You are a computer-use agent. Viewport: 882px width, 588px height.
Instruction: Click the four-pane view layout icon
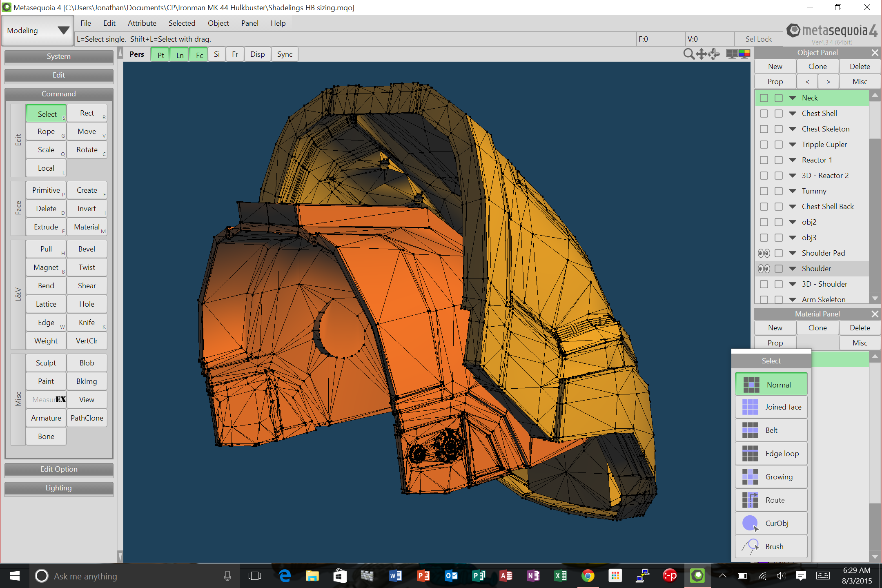click(x=732, y=54)
